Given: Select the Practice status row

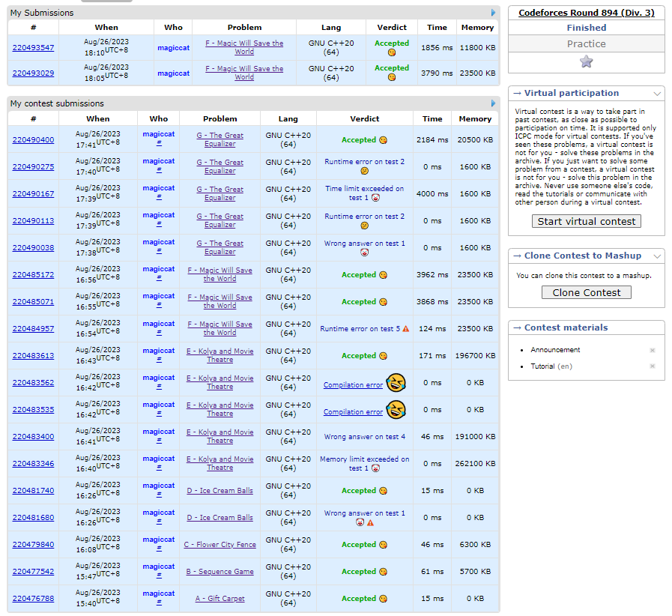Looking at the screenshot, I should [x=587, y=43].
